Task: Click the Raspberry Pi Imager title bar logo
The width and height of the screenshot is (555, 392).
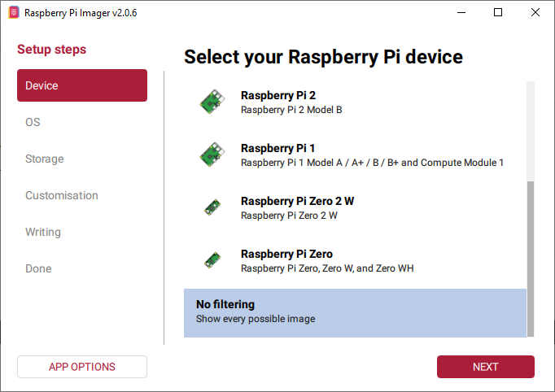Action: click(13, 13)
